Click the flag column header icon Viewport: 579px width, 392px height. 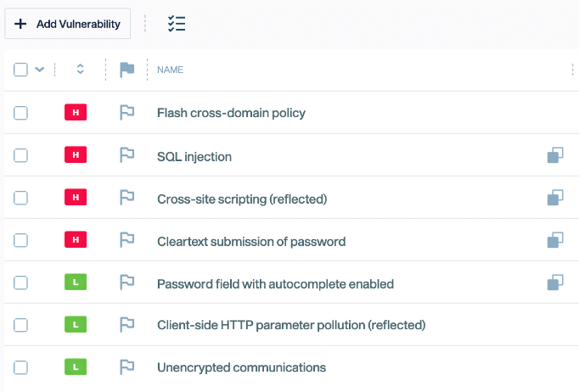[127, 70]
